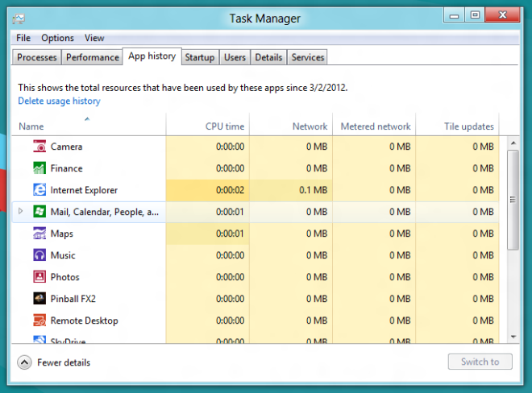Click the Mail, Calendar, People, a... row name

point(105,212)
